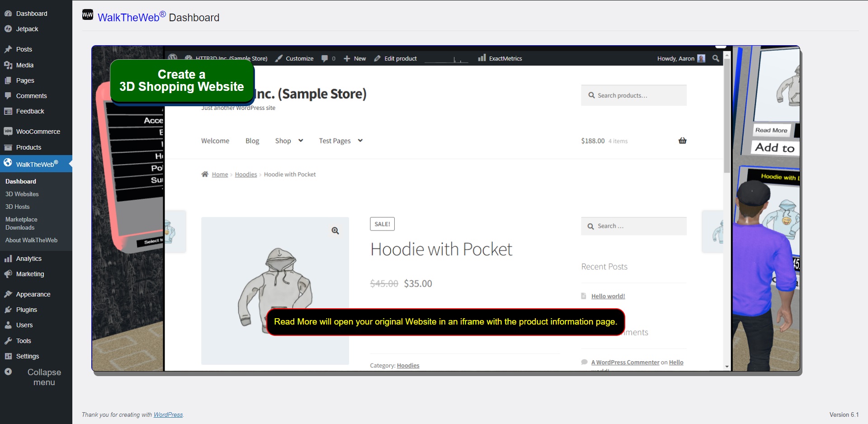868x424 pixels.
Task: Click the admin bar search magnifier
Action: coord(716,58)
